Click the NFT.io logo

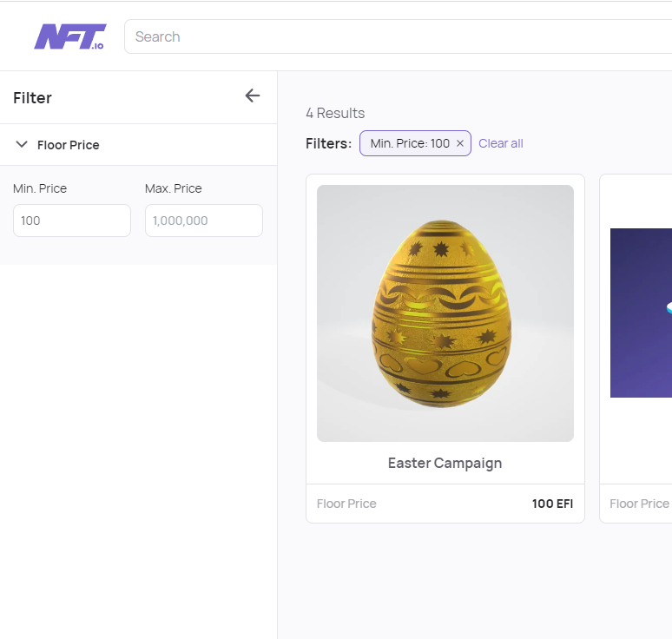[69, 36]
